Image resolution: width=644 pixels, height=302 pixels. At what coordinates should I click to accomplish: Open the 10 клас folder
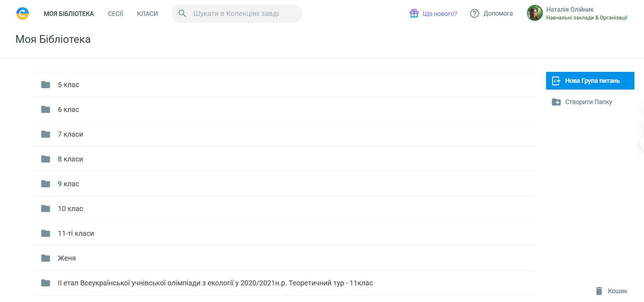click(x=70, y=209)
